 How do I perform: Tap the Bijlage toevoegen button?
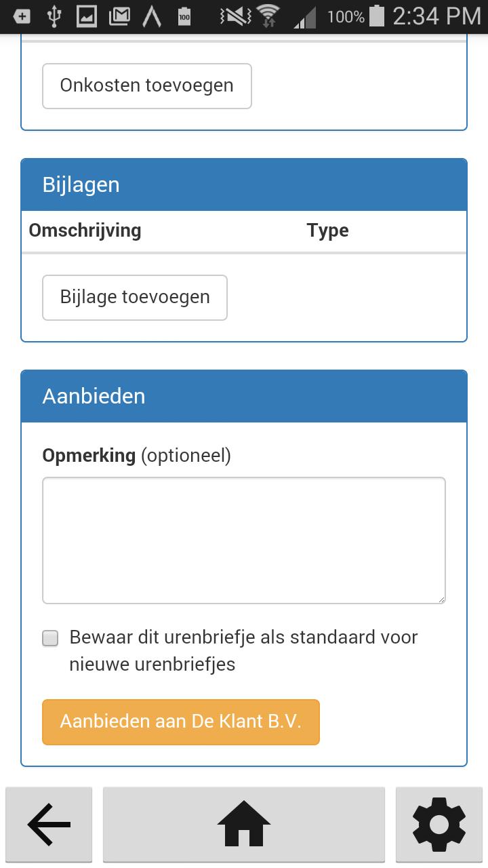click(134, 297)
